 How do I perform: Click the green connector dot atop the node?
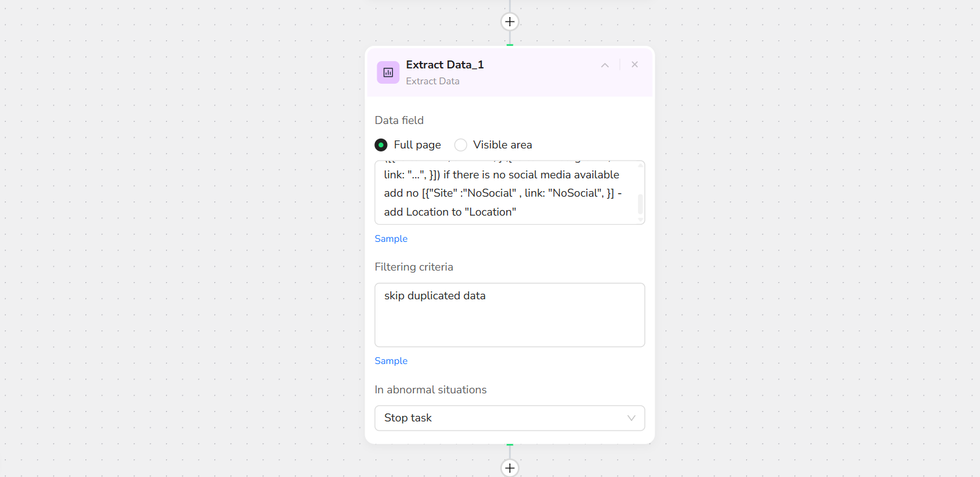coord(510,45)
